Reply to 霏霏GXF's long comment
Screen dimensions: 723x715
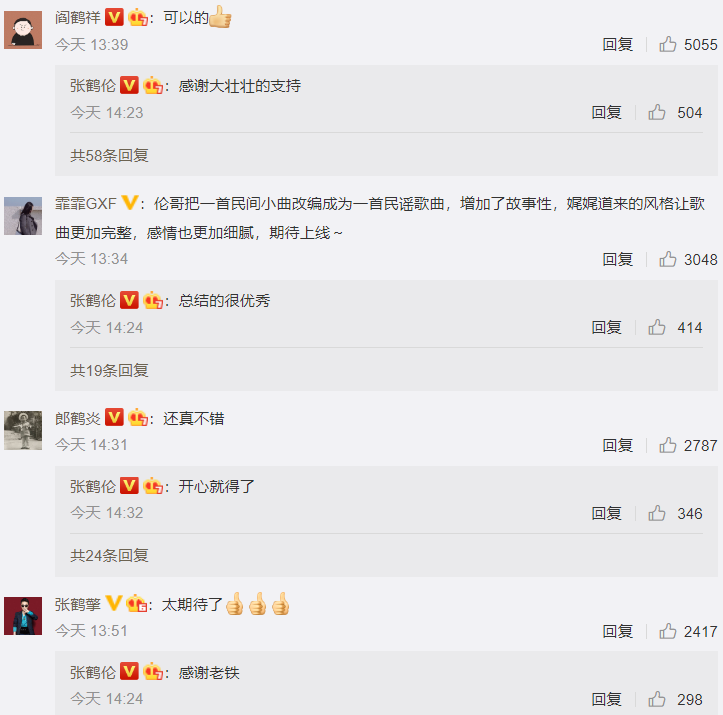[617, 259]
